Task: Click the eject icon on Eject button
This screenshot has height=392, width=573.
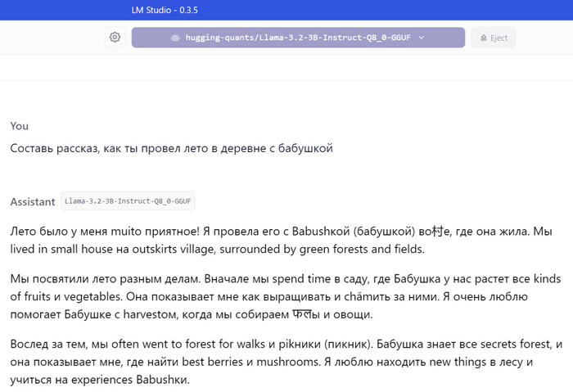Action: (x=484, y=38)
